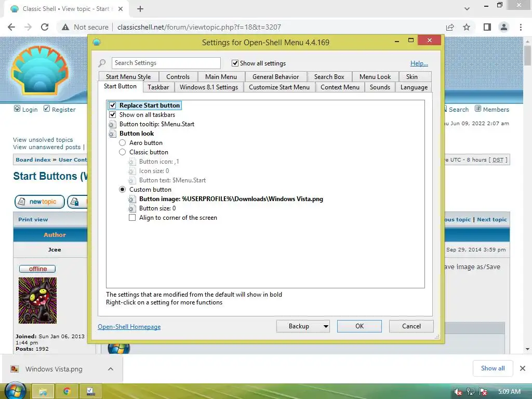
Task: Click the gear icon beside Button look
Action: pos(112,134)
